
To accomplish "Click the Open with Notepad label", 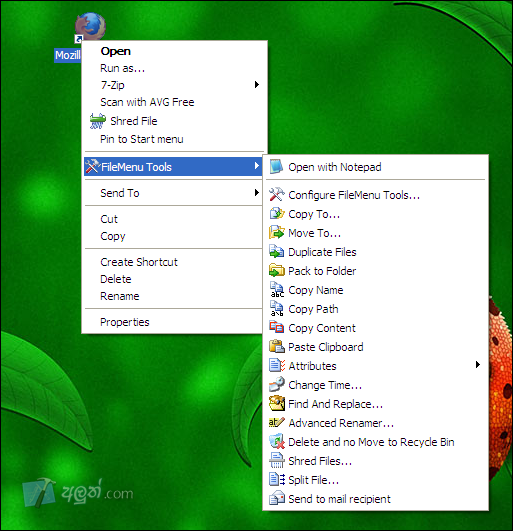I will click(x=335, y=167).
